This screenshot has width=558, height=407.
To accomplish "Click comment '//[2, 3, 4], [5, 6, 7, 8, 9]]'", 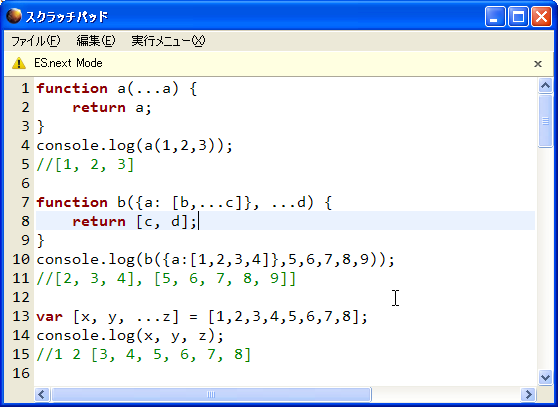I will pos(166,278).
